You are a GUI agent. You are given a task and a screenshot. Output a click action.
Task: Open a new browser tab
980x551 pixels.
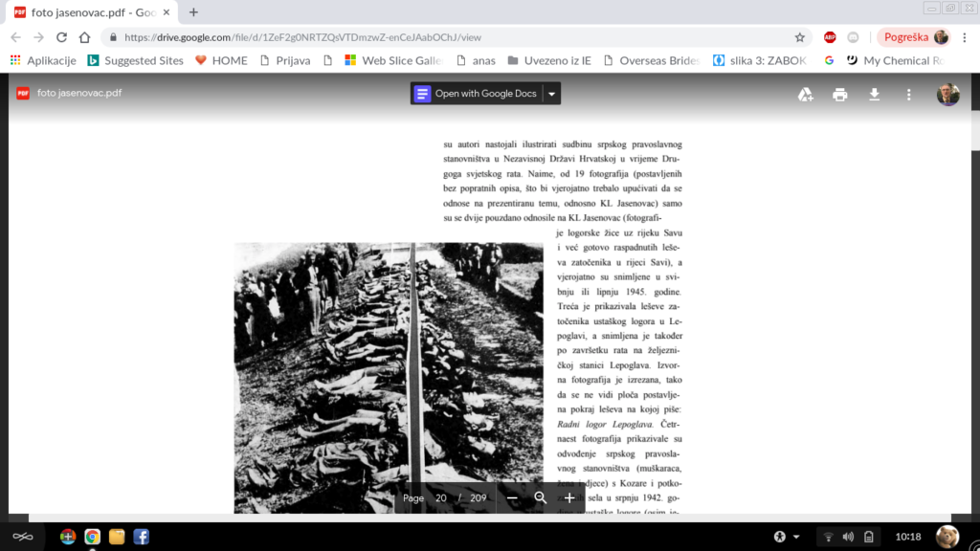point(193,12)
